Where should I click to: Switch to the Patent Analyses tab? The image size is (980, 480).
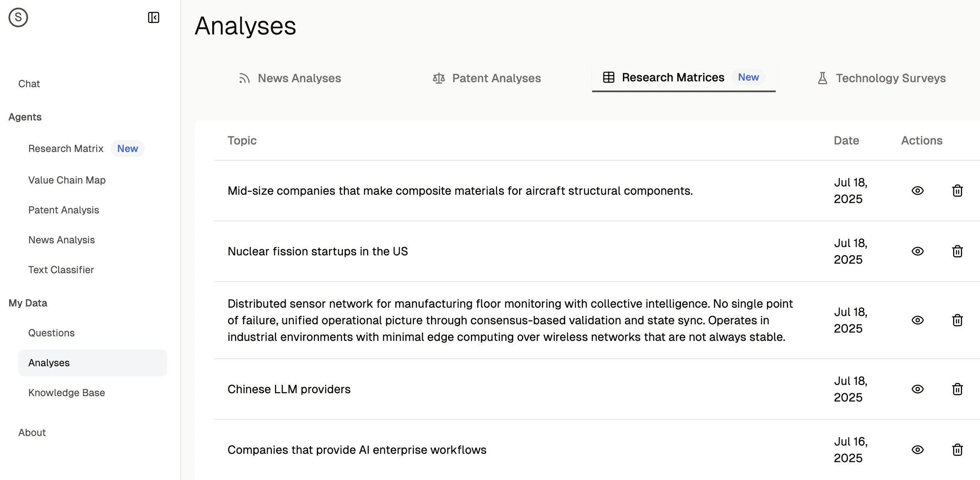487,78
